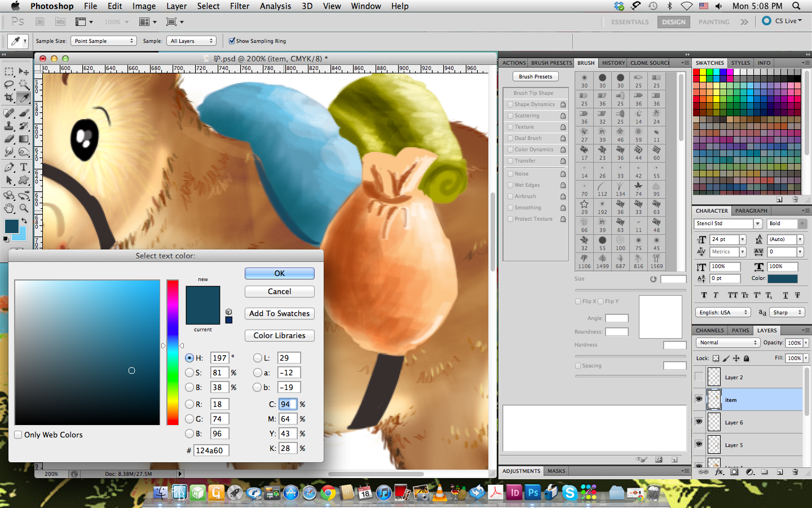Select the Move tool
The width and height of the screenshot is (812, 508).
24,72
